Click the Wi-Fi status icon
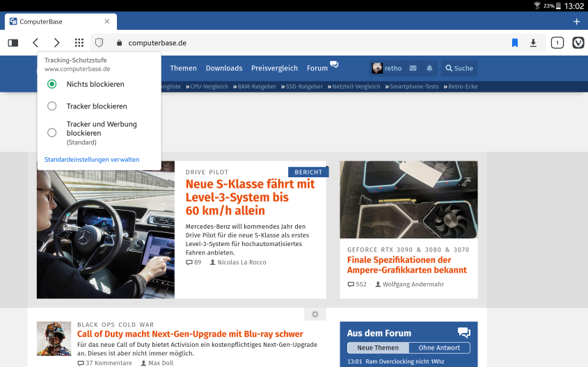This screenshot has height=367, width=588. pyautogui.click(x=537, y=6)
